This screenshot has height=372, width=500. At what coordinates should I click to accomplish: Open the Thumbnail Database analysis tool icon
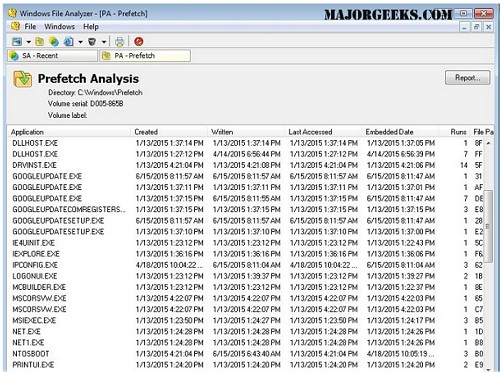coord(17,42)
